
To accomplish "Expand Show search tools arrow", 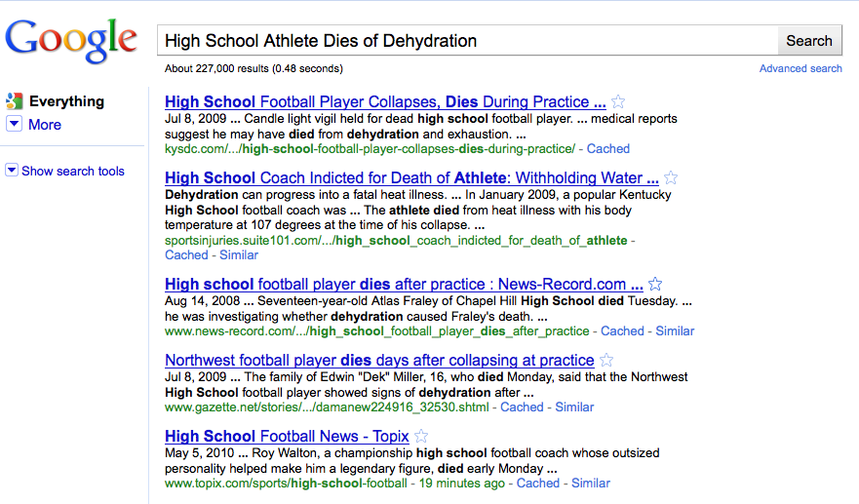I will point(12,171).
